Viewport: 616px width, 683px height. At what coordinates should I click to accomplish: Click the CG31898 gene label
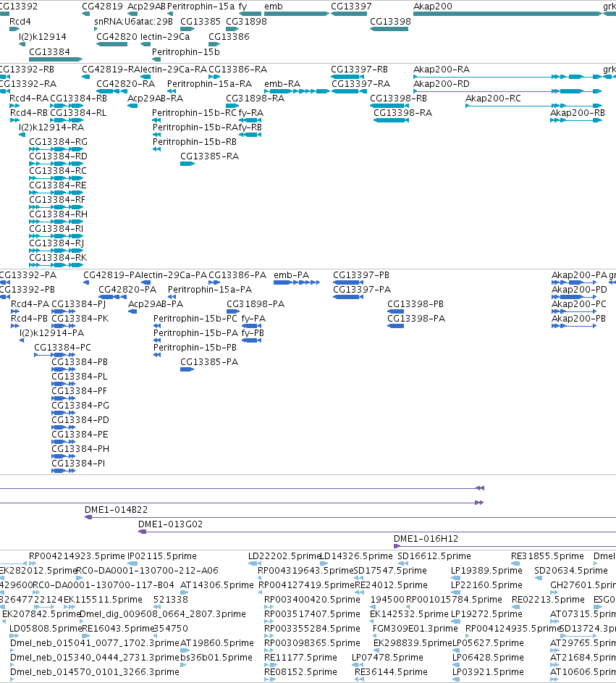pyautogui.click(x=246, y=21)
